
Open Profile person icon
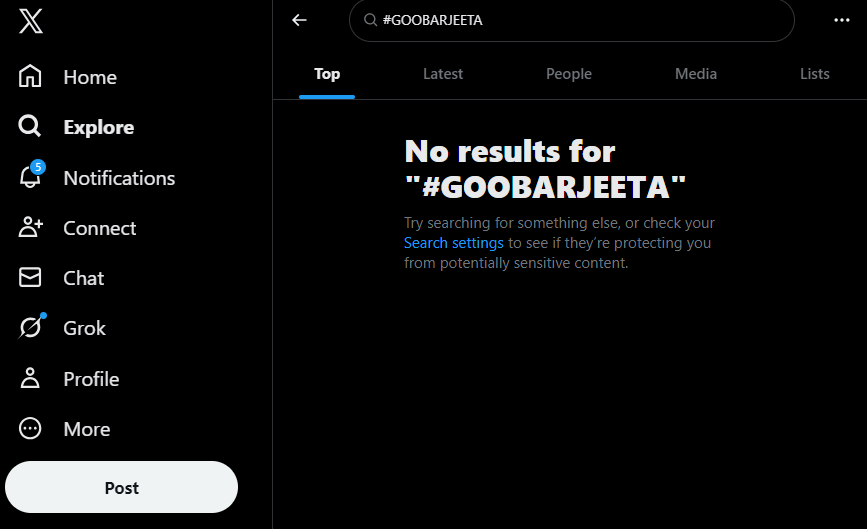point(31,379)
